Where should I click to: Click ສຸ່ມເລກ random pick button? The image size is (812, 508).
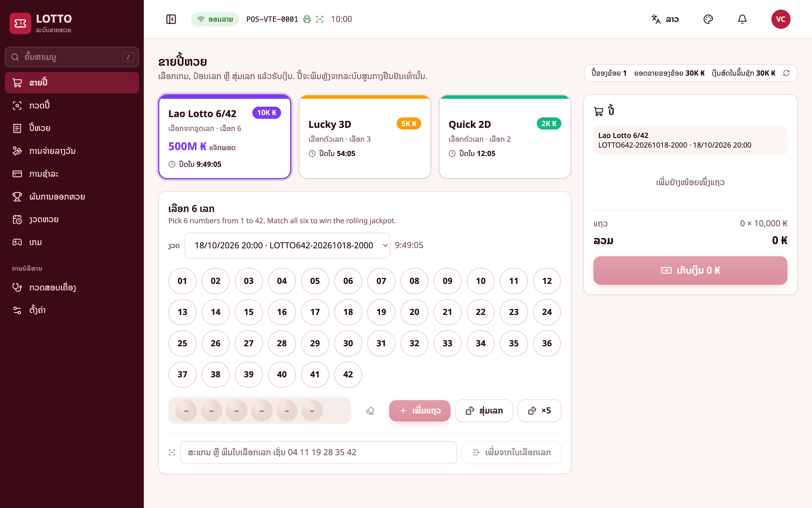tap(484, 411)
